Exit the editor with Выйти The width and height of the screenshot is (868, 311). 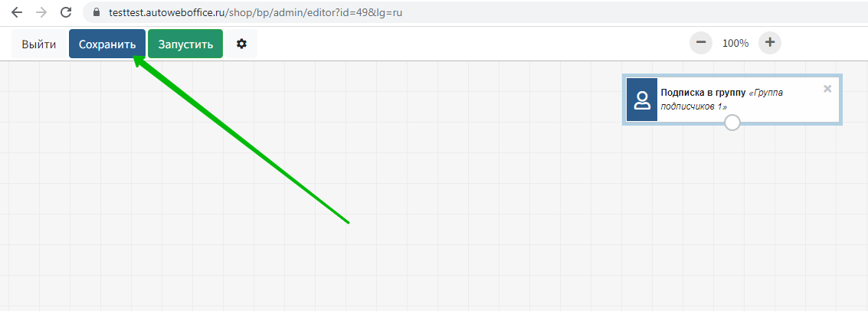click(39, 44)
